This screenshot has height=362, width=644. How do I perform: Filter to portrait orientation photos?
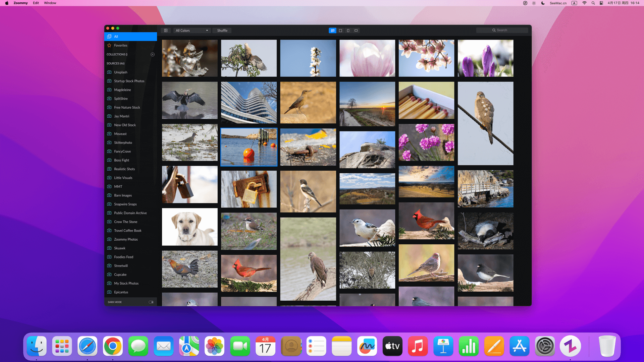pos(348,31)
